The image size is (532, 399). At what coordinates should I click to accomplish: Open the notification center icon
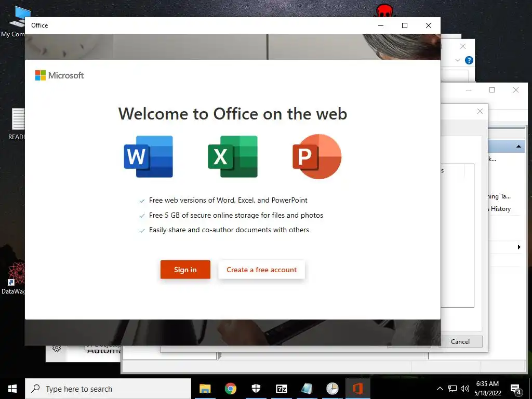coord(516,389)
